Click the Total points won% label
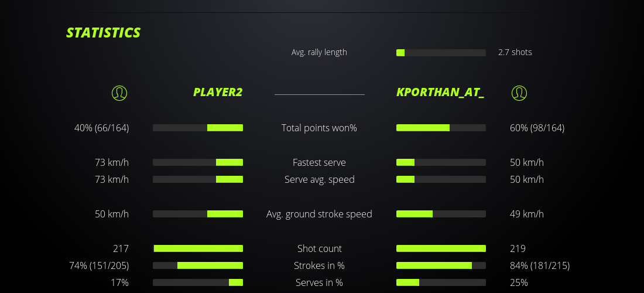 pos(319,128)
